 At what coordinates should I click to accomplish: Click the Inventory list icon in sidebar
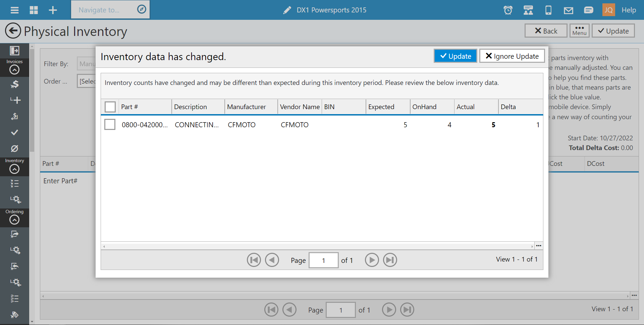[x=14, y=183]
